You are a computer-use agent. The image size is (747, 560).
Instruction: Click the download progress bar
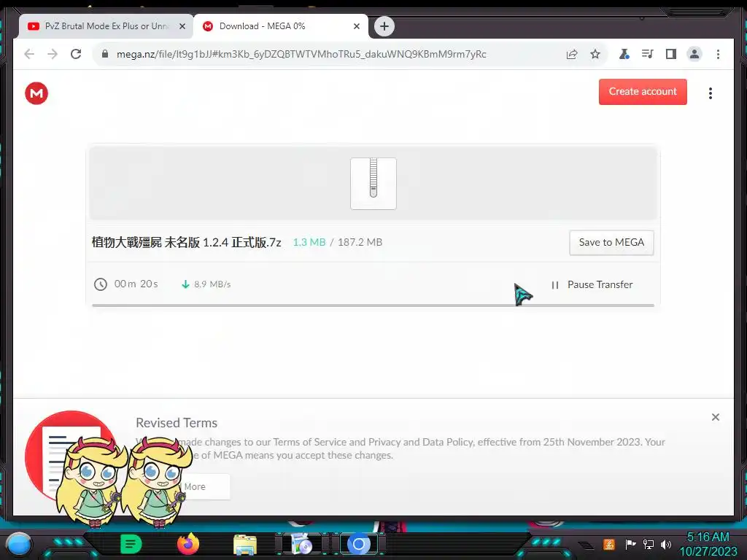point(373,306)
